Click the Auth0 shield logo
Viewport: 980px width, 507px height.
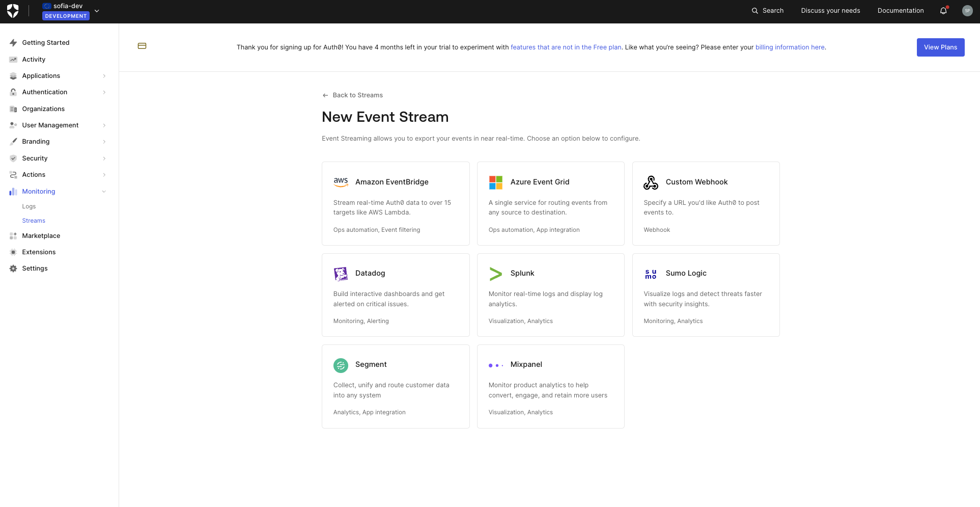pos(13,11)
